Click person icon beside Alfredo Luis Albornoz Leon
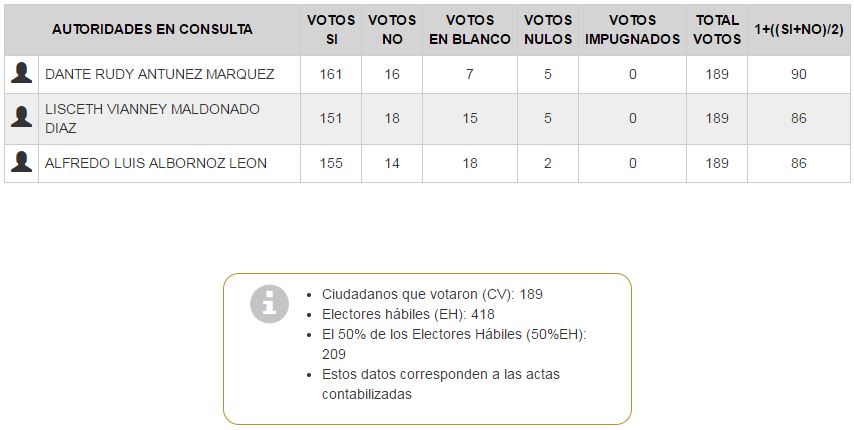Screen dimensions: 854x430 [21, 163]
